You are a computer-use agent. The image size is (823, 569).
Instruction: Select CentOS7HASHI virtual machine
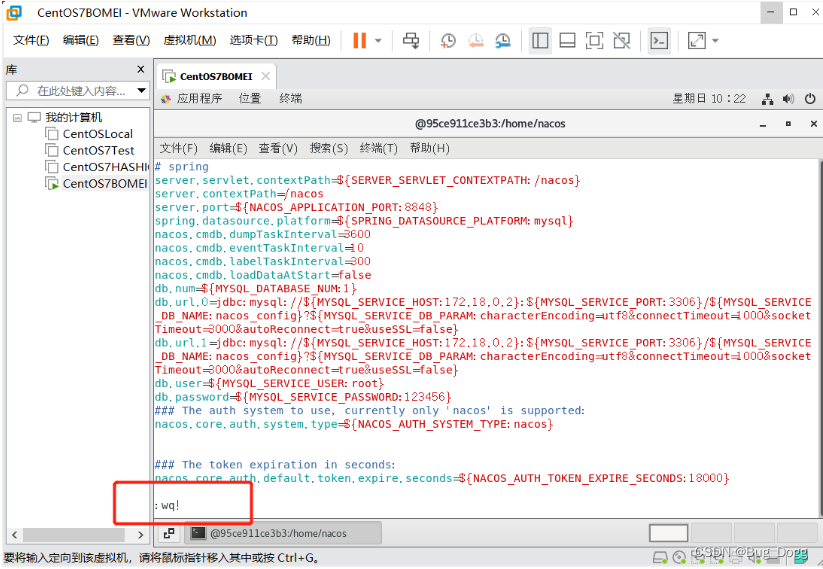coord(105,167)
